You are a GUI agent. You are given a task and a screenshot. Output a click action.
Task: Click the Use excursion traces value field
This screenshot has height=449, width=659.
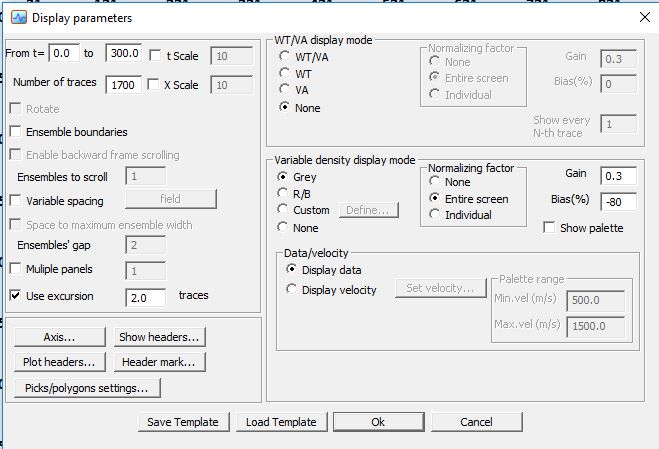click(x=145, y=298)
